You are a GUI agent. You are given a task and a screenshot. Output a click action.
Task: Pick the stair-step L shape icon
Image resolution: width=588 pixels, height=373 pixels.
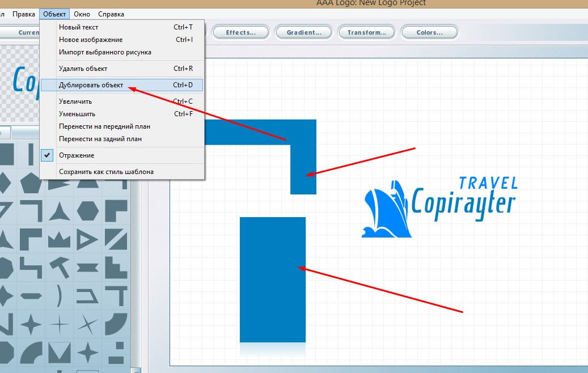click(x=116, y=268)
